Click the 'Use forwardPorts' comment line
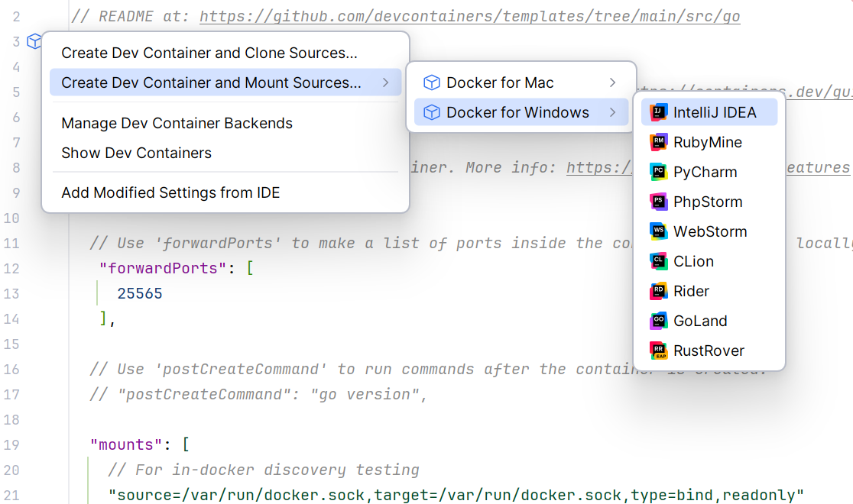 click(x=359, y=243)
